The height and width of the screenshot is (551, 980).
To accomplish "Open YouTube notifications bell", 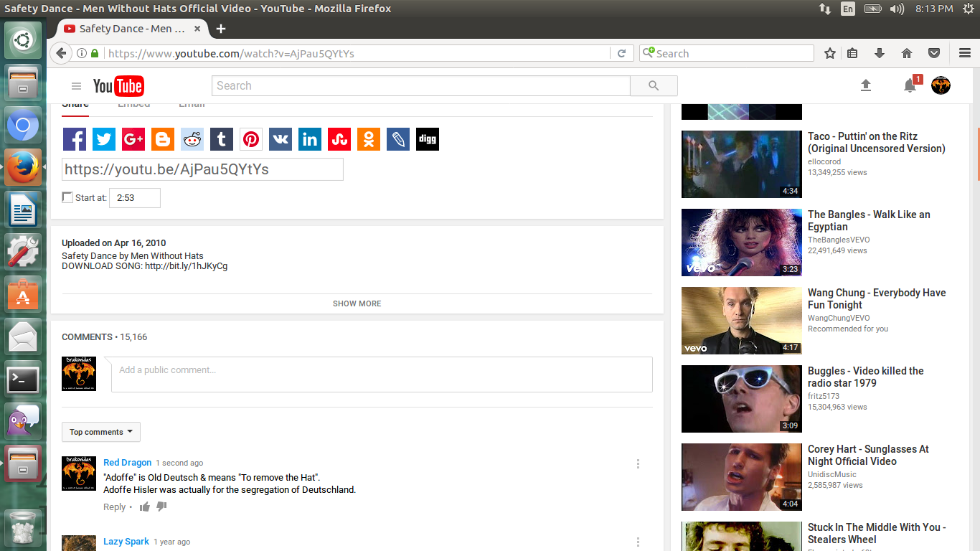I will point(910,85).
